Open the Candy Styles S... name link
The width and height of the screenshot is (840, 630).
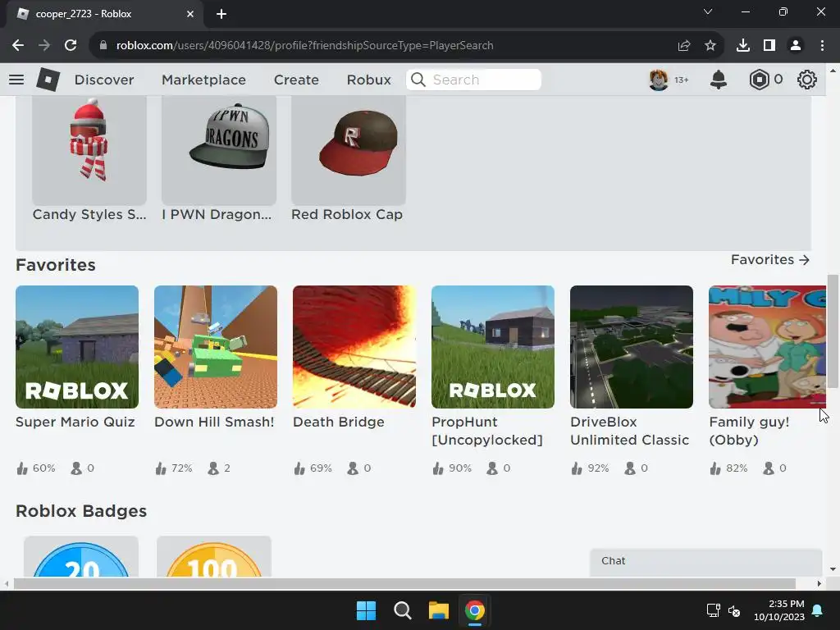(89, 214)
